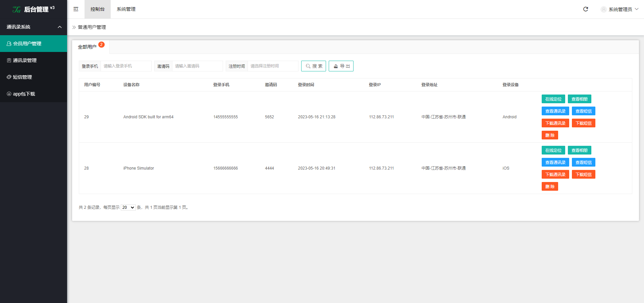Delete user 28 with 删除 button
The image size is (644, 303).
click(549, 187)
